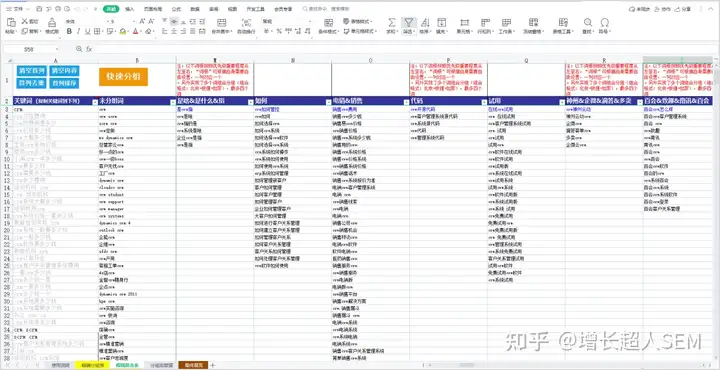Viewport: 720px width, 370px height.
Task: Click the orange 快速分组 button
Action: point(124,77)
